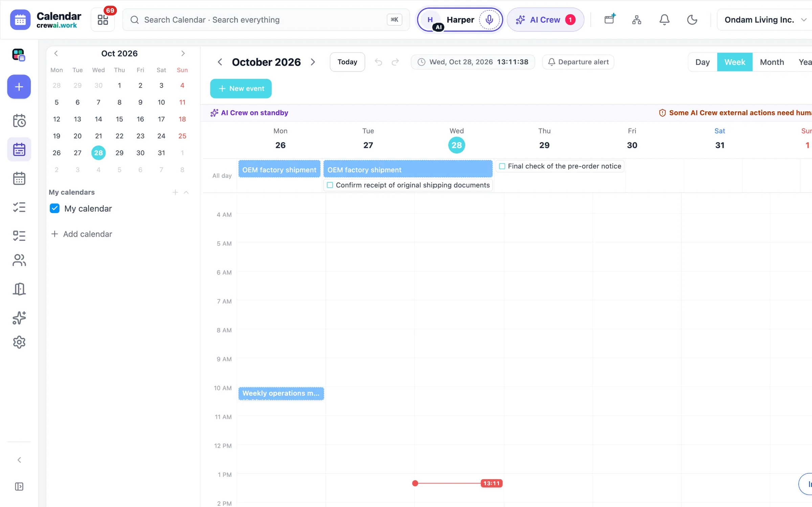Open settings gear in sidebar

19,342
